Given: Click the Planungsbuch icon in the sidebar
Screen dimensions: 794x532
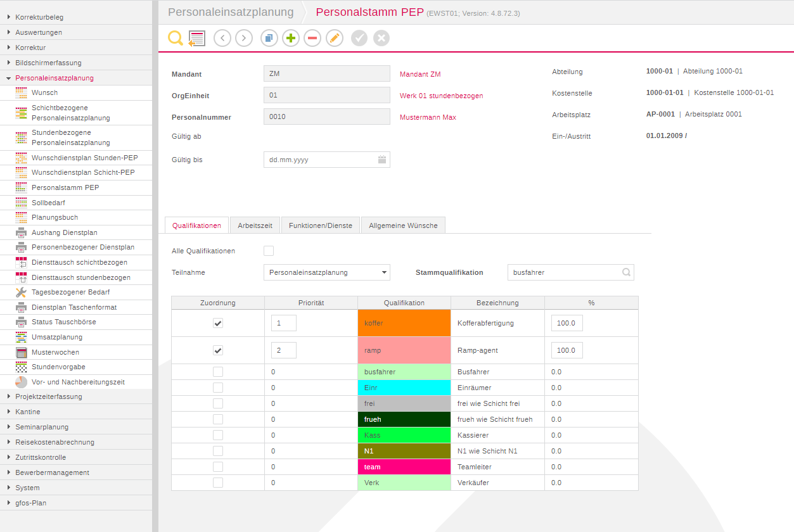Looking at the screenshot, I should (x=21, y=217).
